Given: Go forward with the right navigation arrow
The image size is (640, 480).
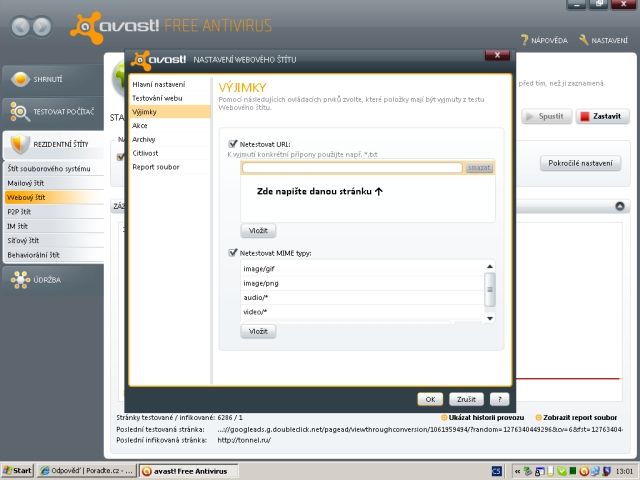Looking at the screenshot, I should [x=42, y=27].
